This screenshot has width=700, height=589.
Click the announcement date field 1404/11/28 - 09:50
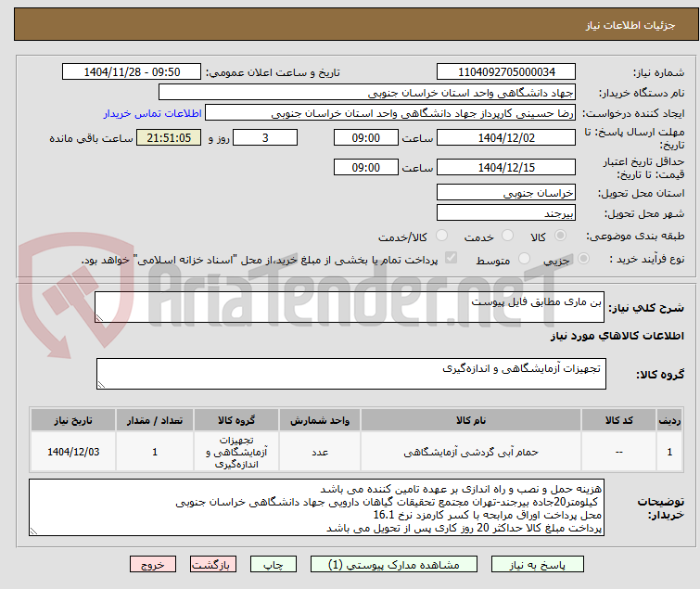(132, 72)
